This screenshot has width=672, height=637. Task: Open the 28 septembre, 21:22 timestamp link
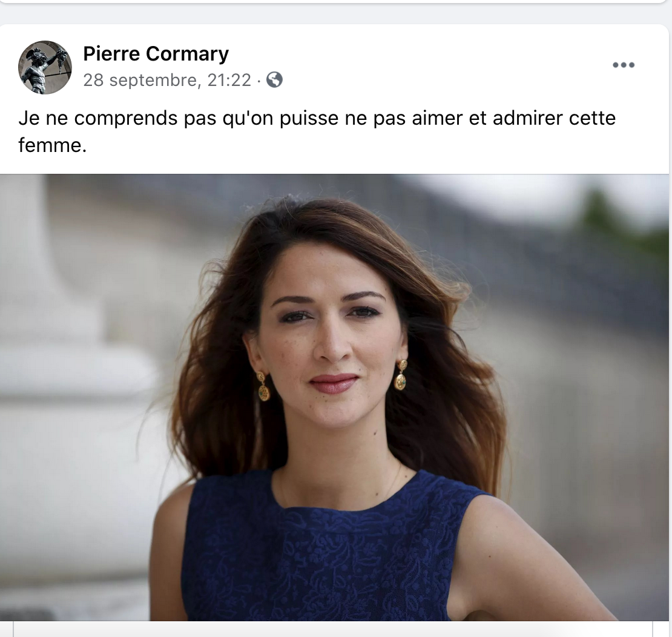(166, 80)
